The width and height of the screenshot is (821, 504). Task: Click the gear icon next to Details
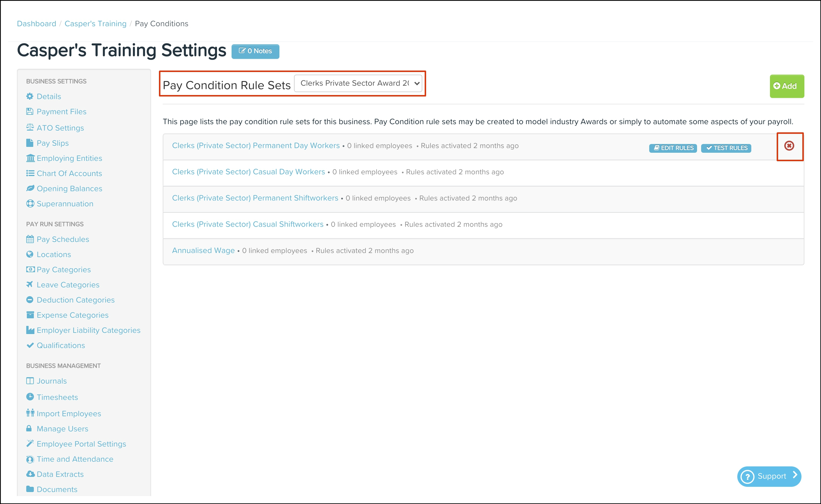pos(30,96)
